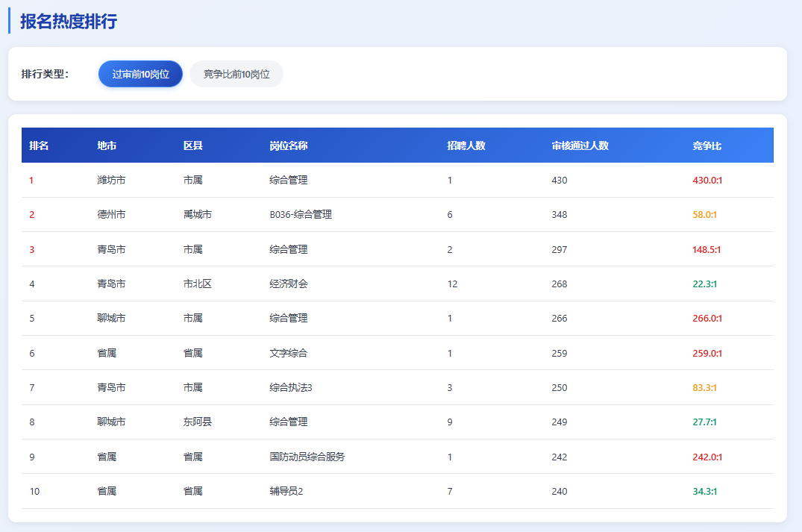Click the 审核通过人数 column header
This screenshot has height=532, width=802.
(580, 145)
